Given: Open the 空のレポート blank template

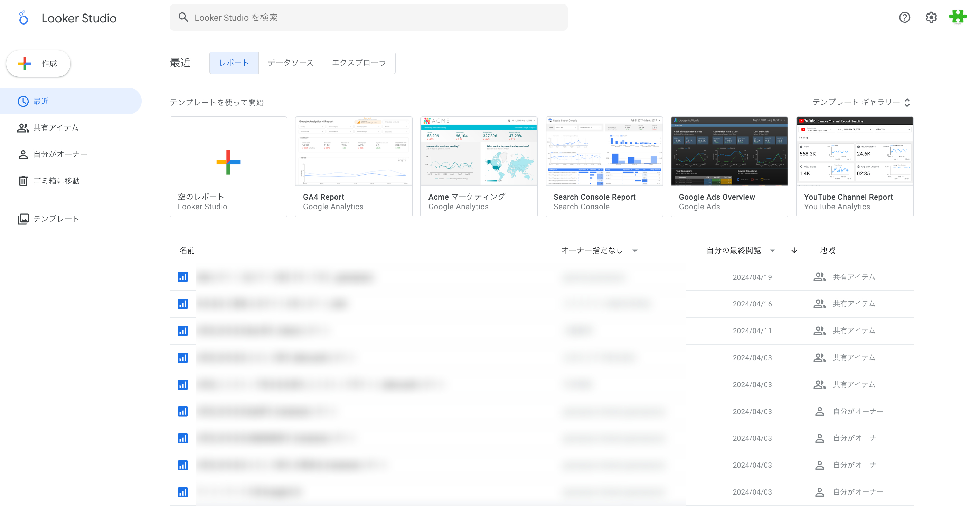Looking at the screenshot, I should [x=228, y=167].
